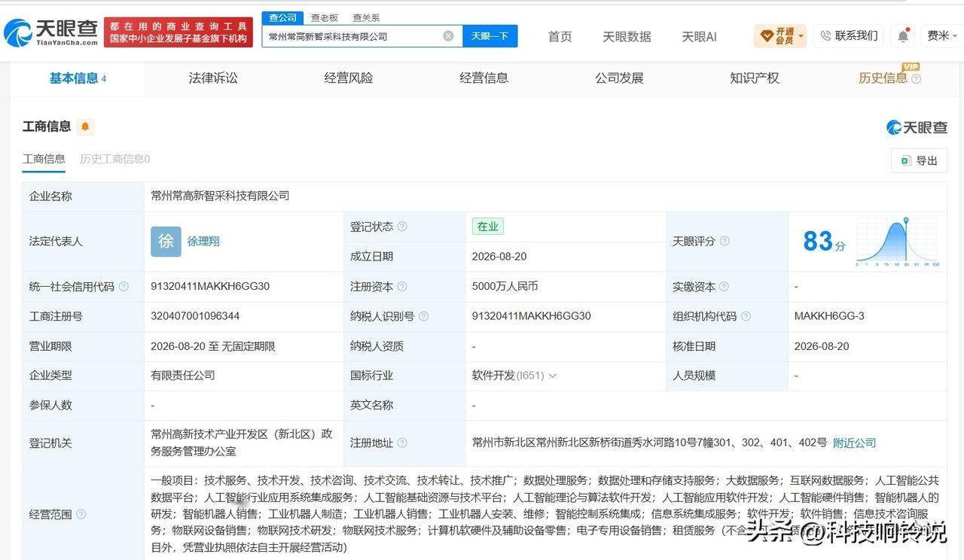This screenshot has width=964, height=560.
Task: Click the 联系我们 button
Action: coord(849,35)
